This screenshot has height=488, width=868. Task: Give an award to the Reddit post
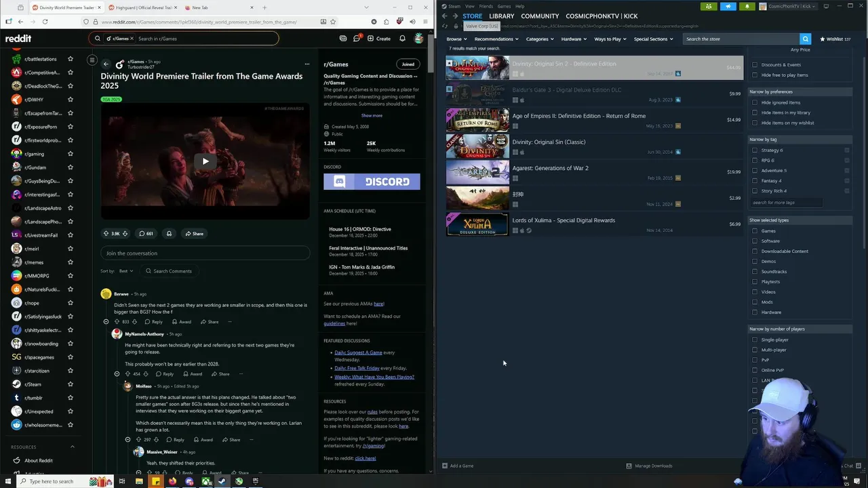[169, 234]
